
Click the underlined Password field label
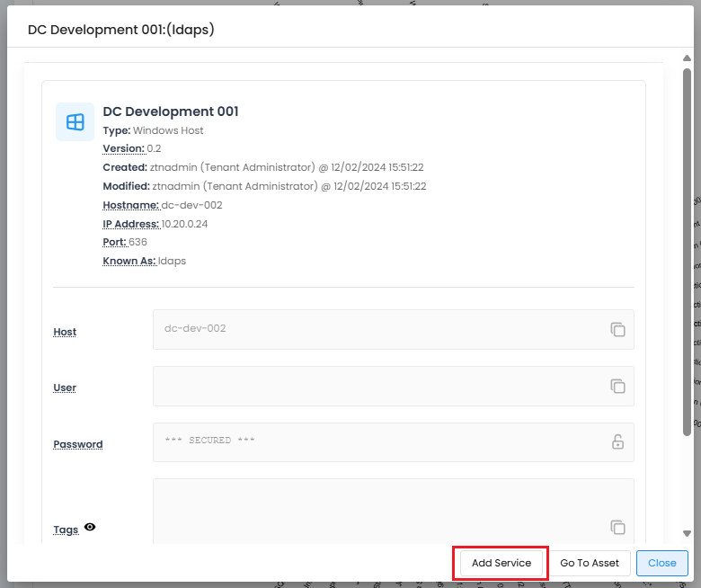77,444
